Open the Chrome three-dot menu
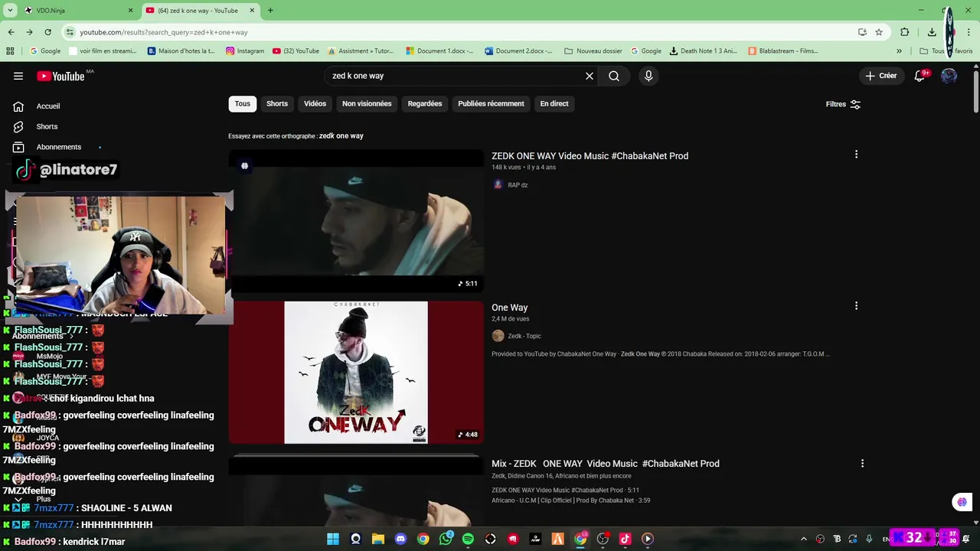 point(969,32)
